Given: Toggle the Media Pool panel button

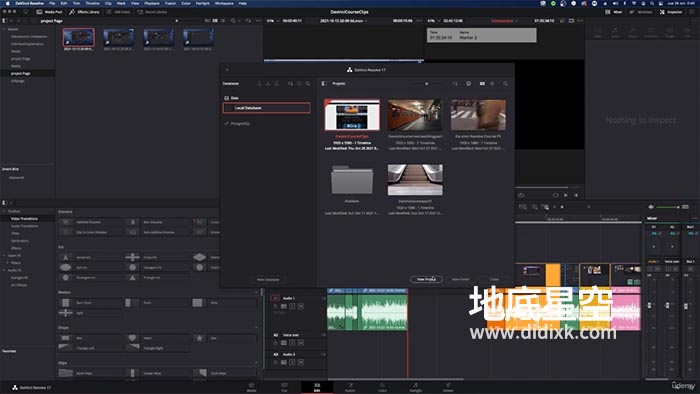Looking at the screenshot, I should (49, 12).
